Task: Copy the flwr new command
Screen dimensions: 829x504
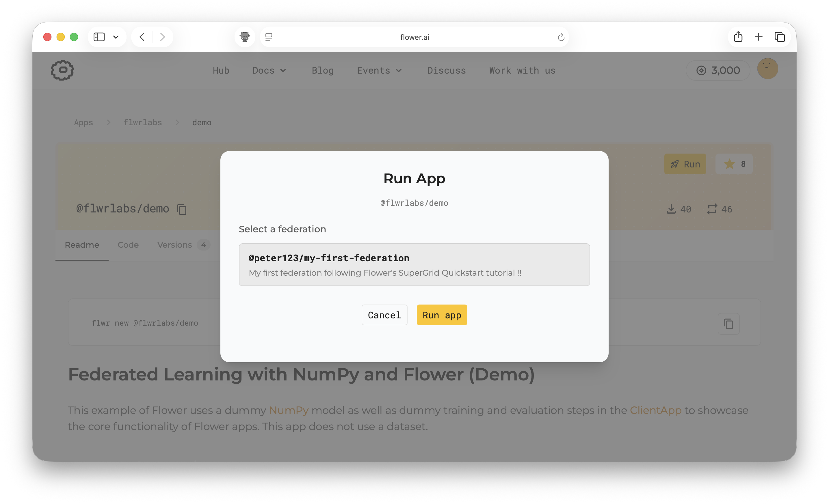Action: pos(728,324)
